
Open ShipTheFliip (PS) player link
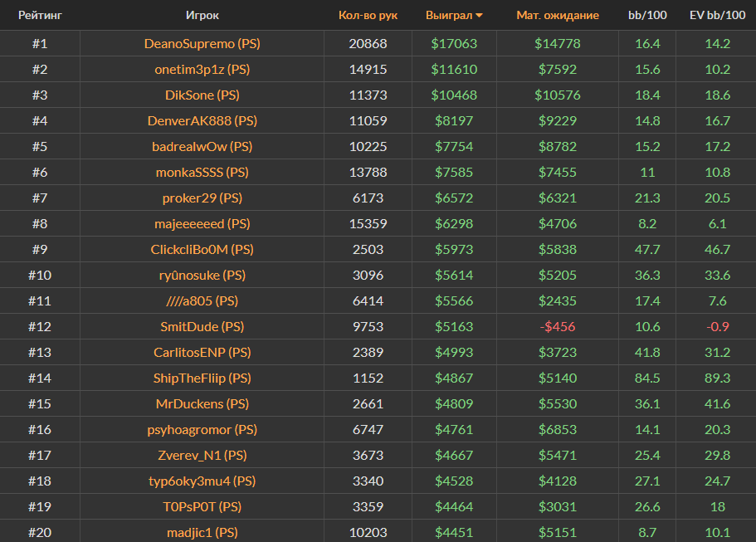202,378
